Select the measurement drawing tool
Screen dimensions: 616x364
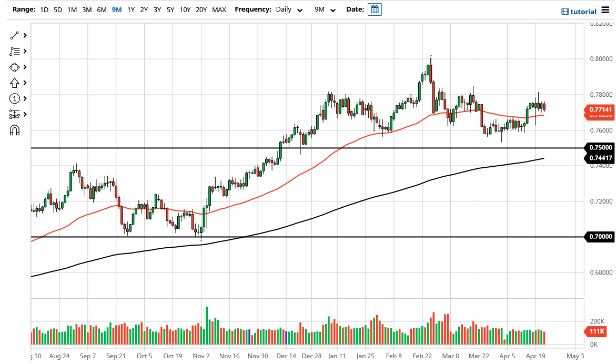[15, 114]
